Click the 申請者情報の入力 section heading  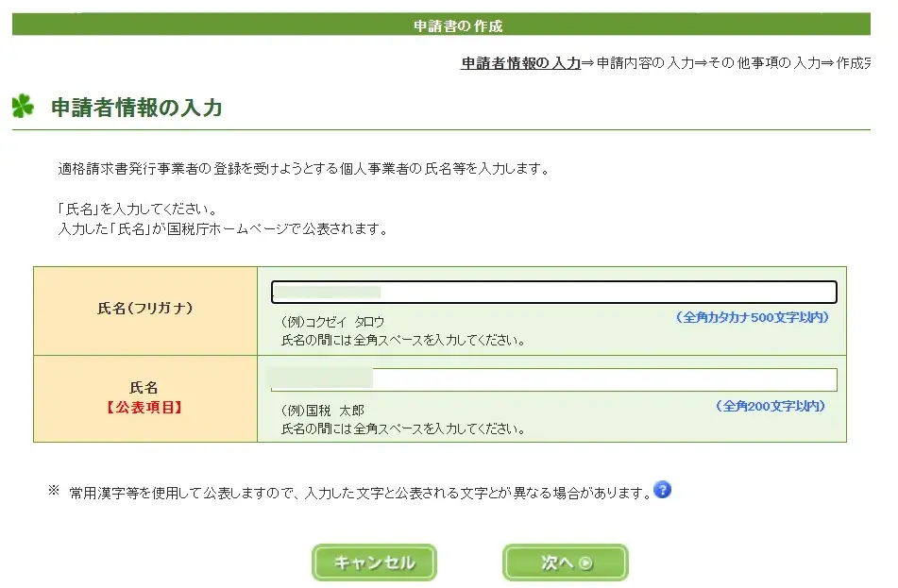coord(137,108)
